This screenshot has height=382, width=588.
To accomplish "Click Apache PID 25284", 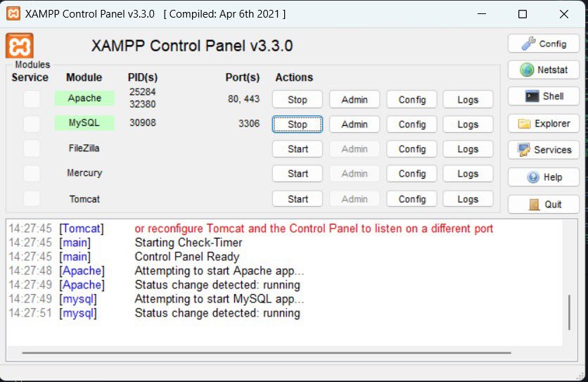I will [x=143, y=91].
